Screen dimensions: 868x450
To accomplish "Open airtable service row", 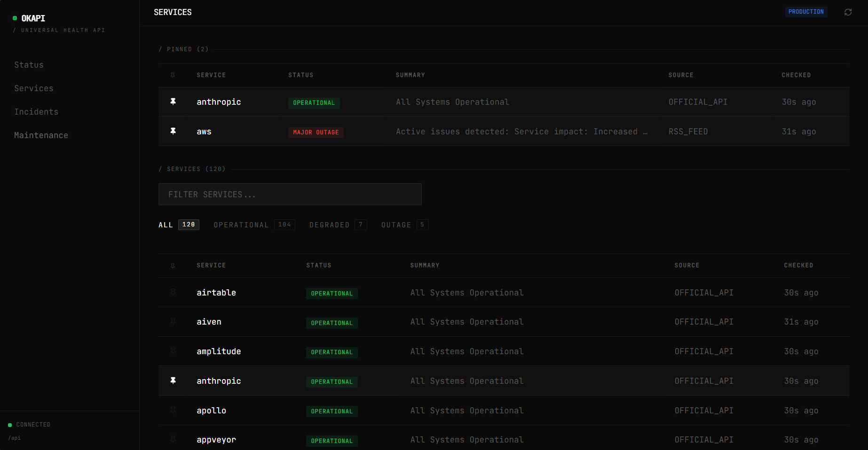I will click(x=504, y=292).
